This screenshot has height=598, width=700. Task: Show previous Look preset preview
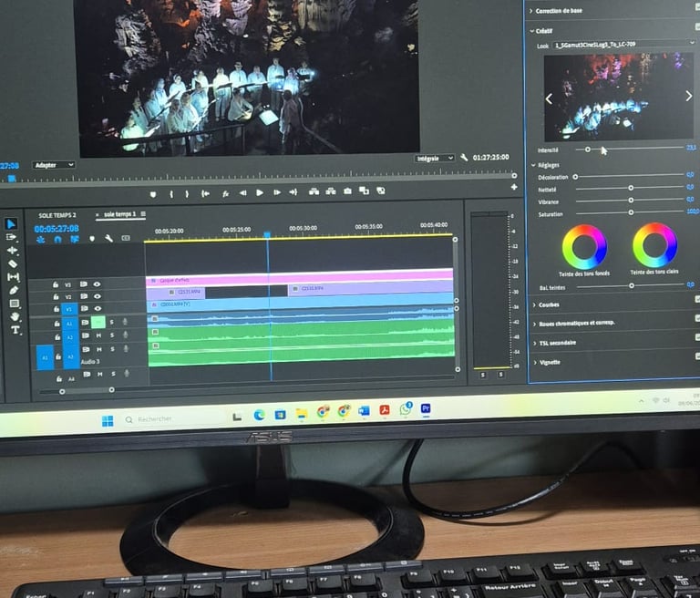pyautogui.click(x=549, y=99)
